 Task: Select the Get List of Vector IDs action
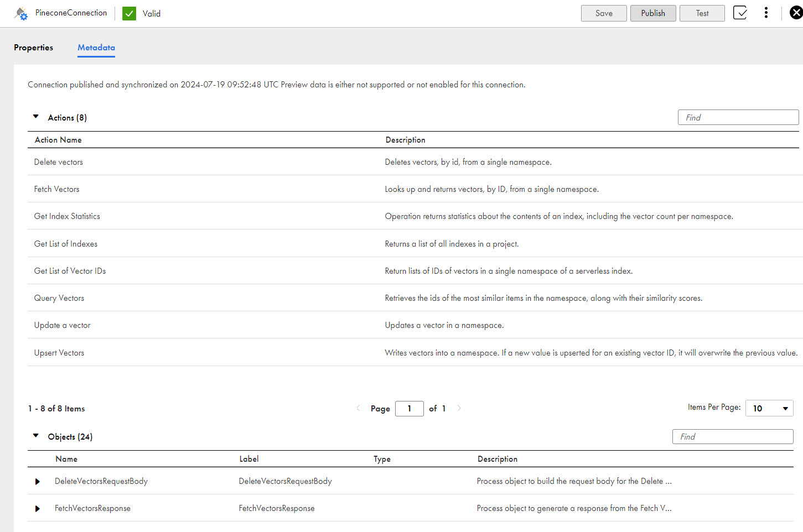pyautogui.click(x=70, y=271)
